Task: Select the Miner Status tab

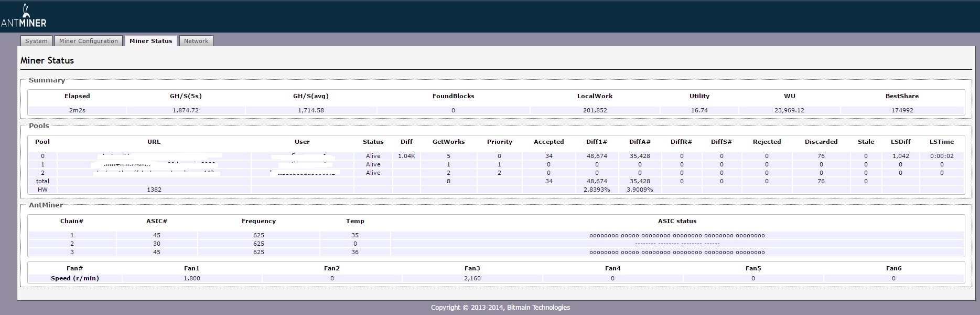Action: 150,40
